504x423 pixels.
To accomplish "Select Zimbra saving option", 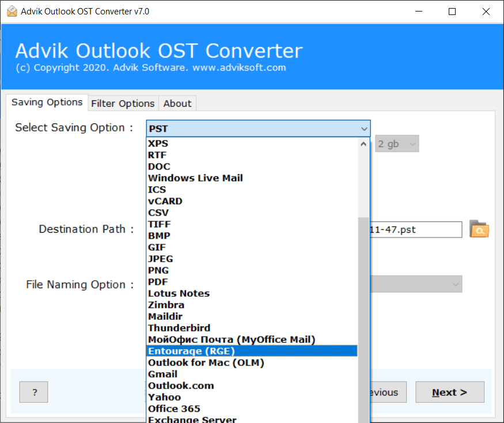I will [252, 305].
